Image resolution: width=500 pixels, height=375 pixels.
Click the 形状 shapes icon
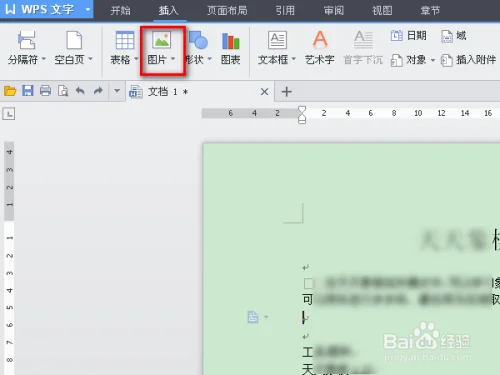pos(198,40)
